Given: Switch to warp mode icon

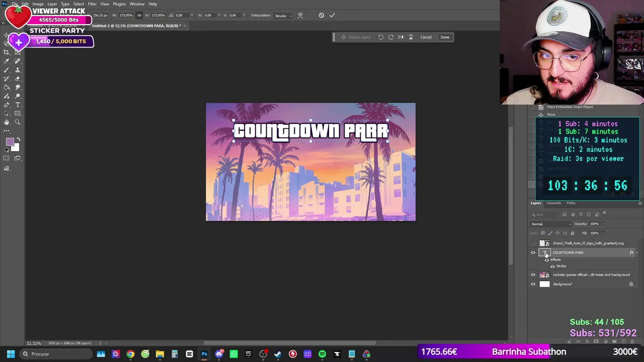Looking at the screenshot, I should point(300,15).
